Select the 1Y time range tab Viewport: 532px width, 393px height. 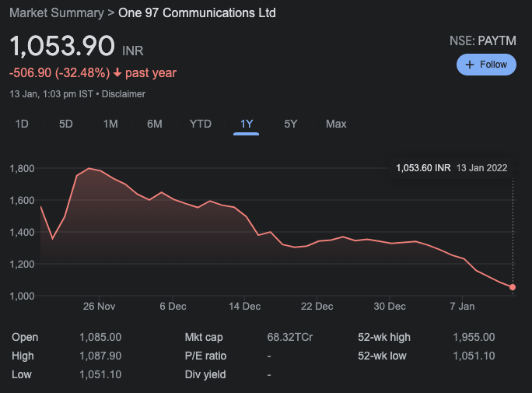(x=247, y=124)
